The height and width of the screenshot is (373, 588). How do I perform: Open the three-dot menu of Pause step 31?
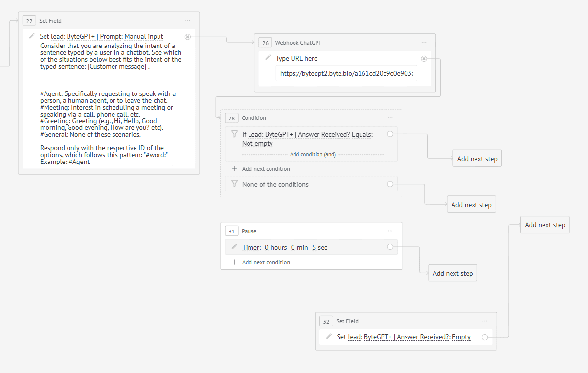coord(390,231)
